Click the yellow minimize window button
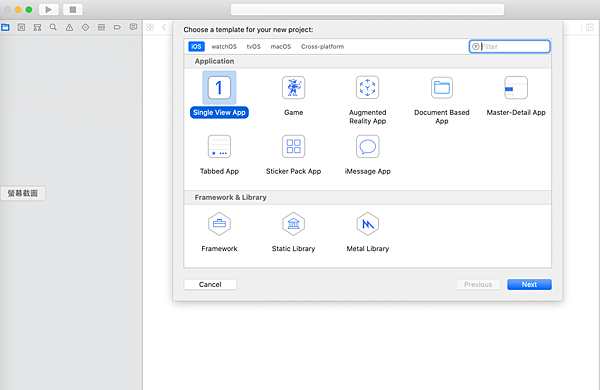This screenshot has width=600, height=390. click(18, 10)
